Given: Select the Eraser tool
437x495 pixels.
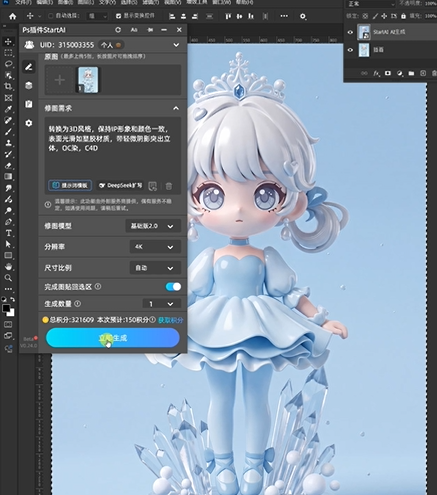Looking at the screenshot, I should [8, 165].
